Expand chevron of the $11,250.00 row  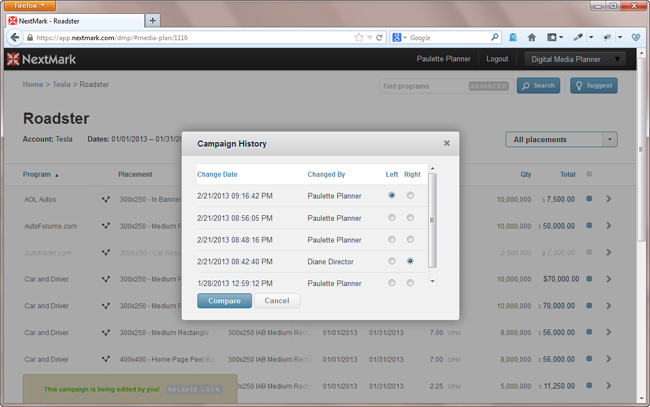point(609,385)
